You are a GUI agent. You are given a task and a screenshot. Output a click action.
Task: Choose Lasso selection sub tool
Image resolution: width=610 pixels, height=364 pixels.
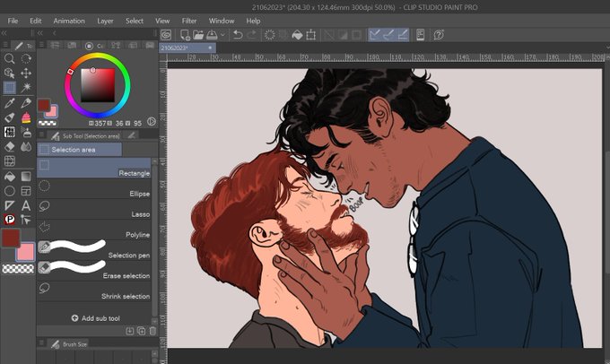coord(94,209)
